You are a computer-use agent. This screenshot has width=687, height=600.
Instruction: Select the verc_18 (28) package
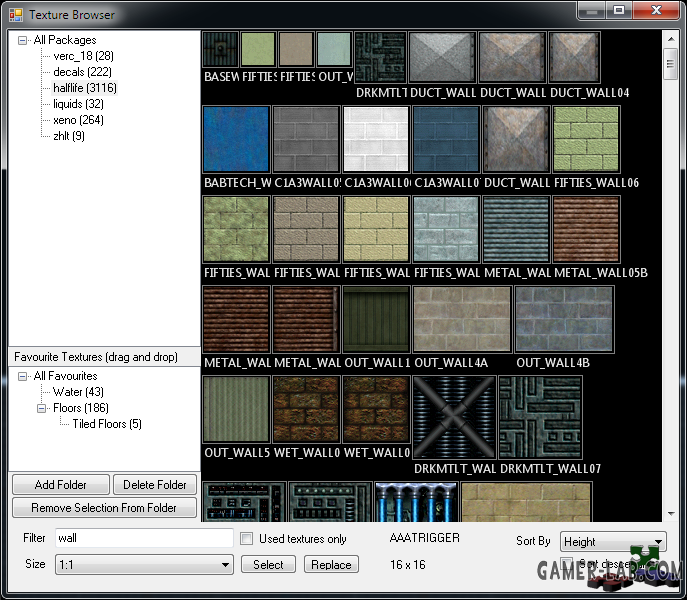point(83,56)
